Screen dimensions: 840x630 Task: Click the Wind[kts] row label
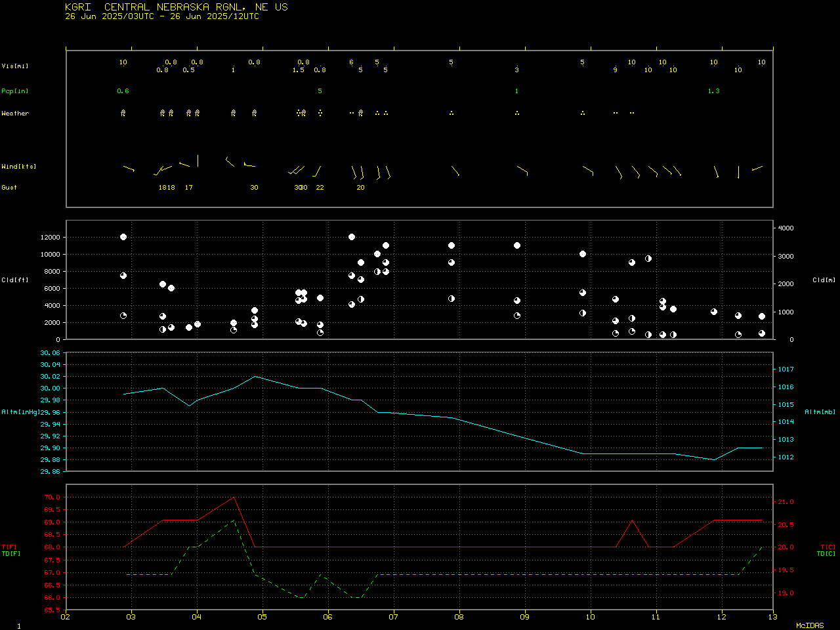point(18,167)
